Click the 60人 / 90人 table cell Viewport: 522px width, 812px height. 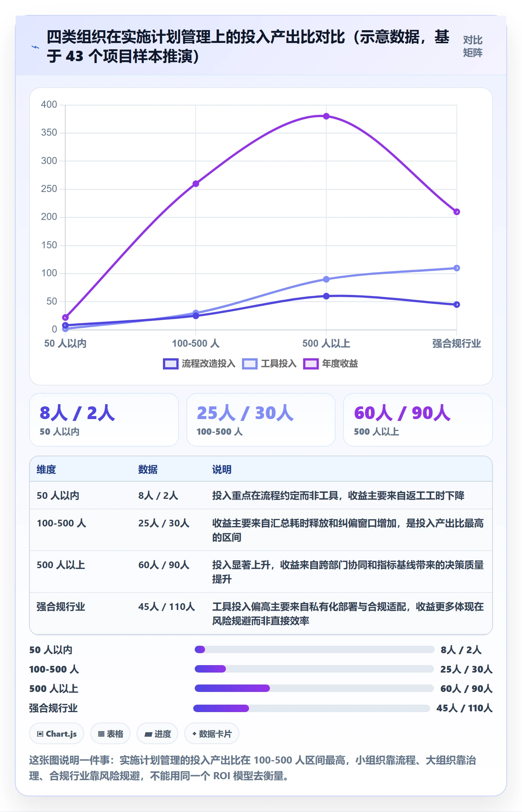coord(164,565)
